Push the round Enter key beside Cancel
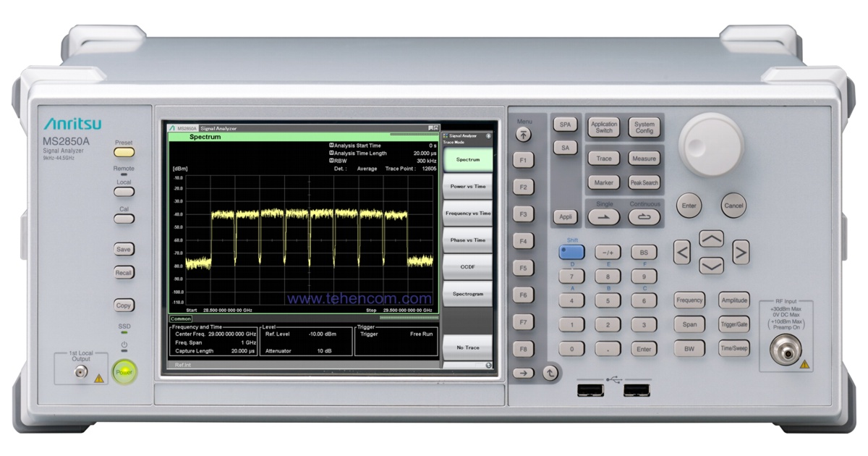 pyautogui.click(x=689, y=206)
